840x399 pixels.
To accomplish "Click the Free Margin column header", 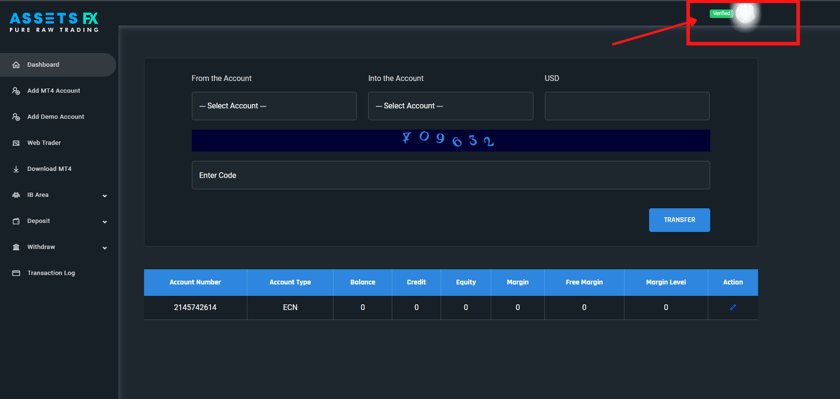I will (x=584, y=282).
